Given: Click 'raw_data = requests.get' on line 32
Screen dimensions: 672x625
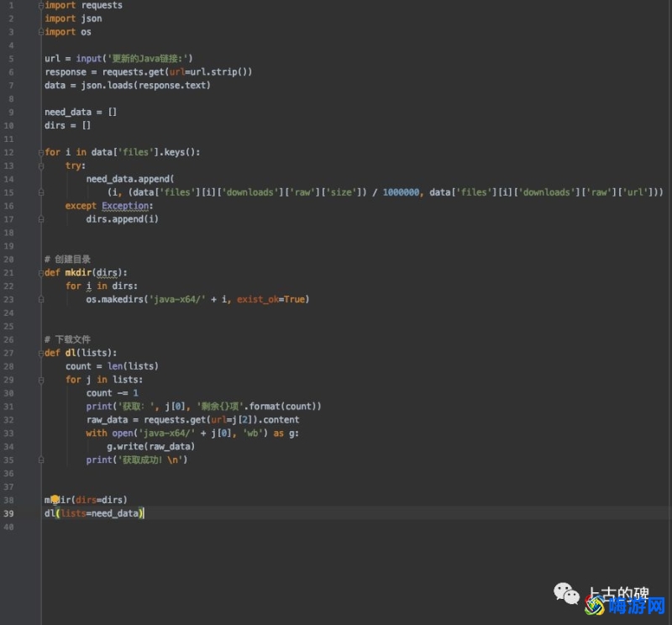Looking at the screenshot, I should tap(145, 420).
